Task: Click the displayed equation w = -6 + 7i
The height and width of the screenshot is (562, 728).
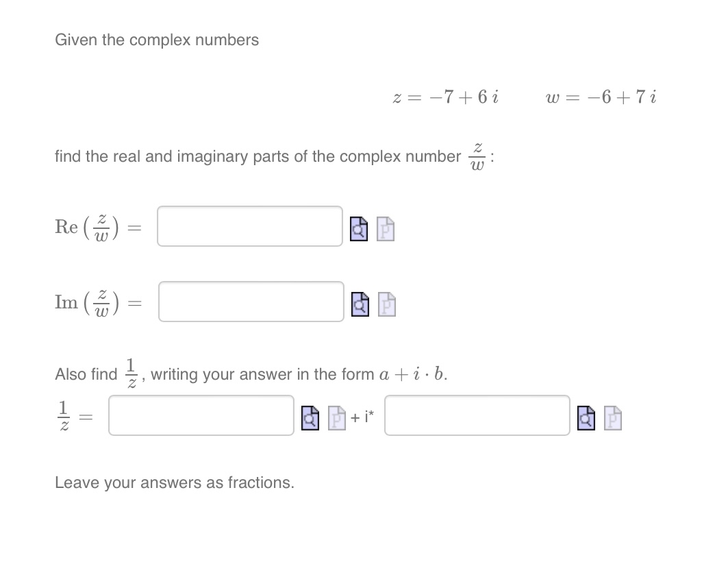Action: coord(600,97)
